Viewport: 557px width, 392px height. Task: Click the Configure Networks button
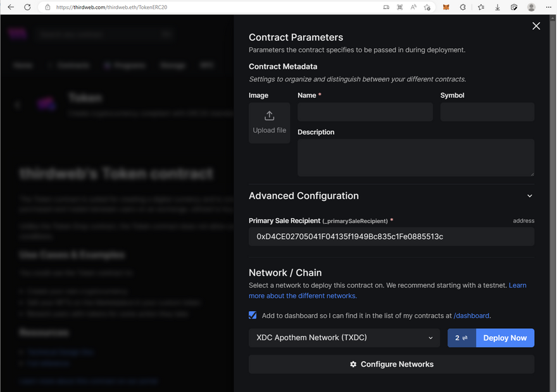(391, 364)
